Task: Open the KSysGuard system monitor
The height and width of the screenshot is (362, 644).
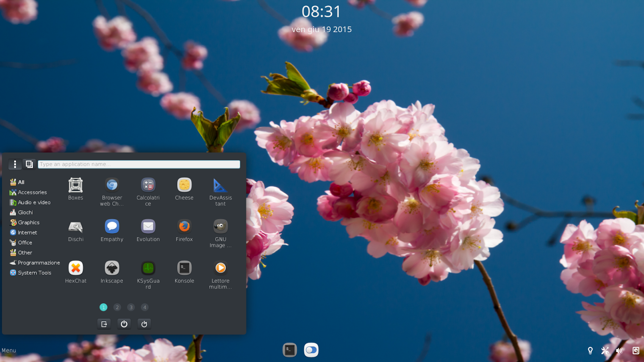Action: tap(148, 268)
